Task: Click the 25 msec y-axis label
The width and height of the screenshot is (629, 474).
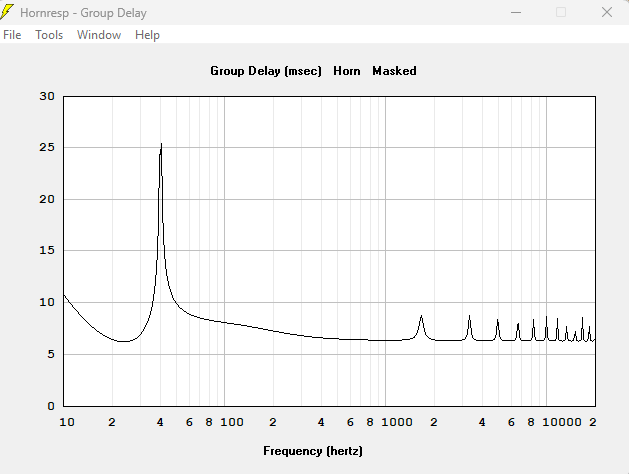Action: (x=47, y=148)
